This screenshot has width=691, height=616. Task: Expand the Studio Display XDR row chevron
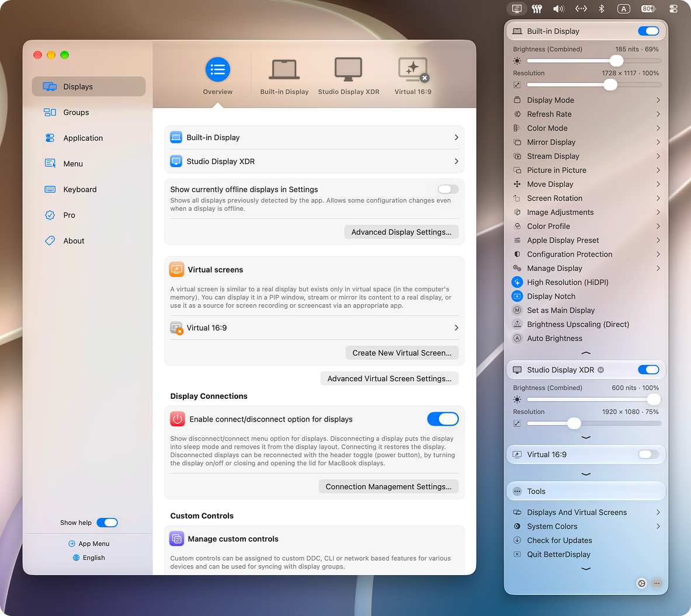[x=456, y=161]
